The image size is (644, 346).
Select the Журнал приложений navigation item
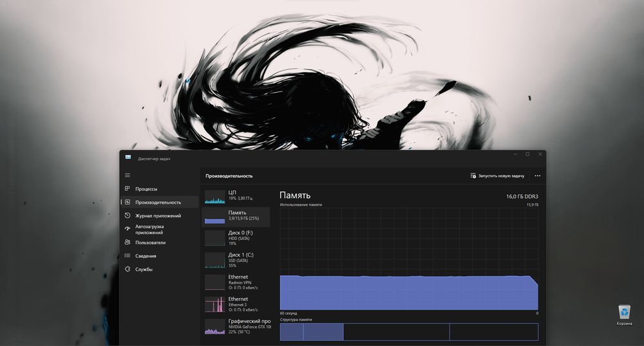(x=159, y=215)
